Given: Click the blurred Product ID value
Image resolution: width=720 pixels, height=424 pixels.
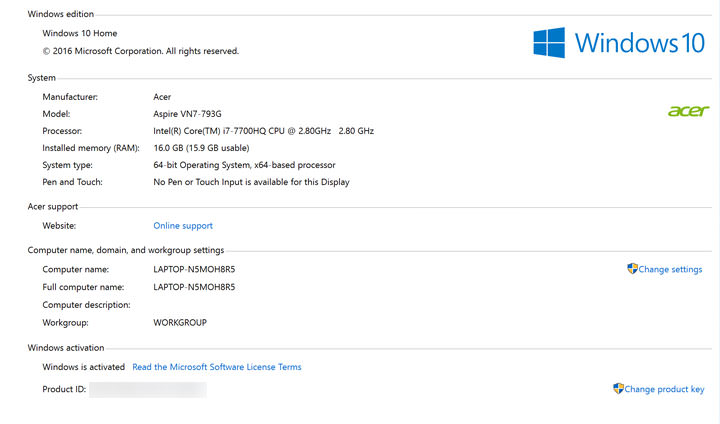Looking at the screenshot, I should [x=148, y=389].
